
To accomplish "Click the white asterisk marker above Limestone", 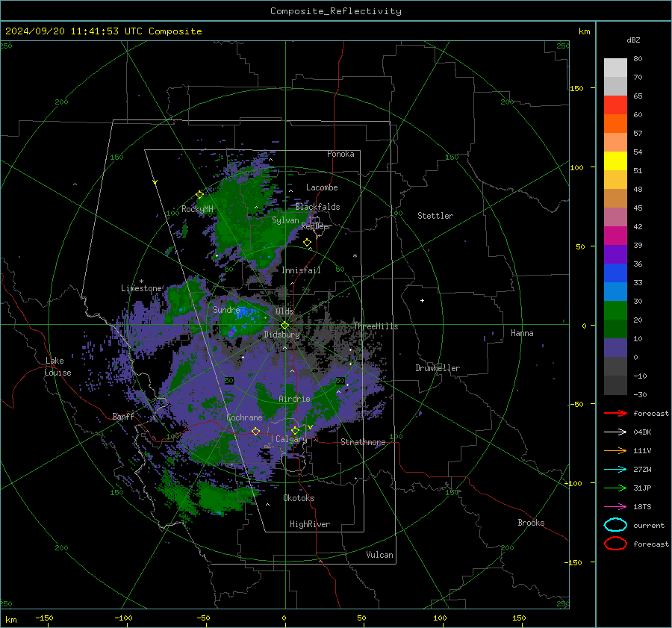I will click(141, 282).
